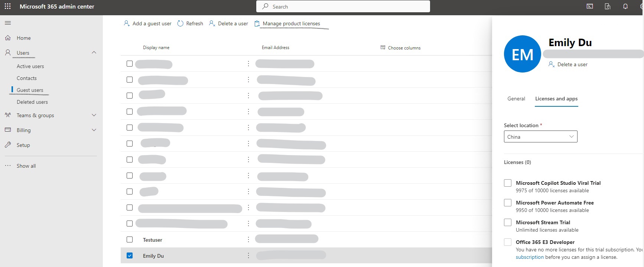
Task: Click the Setup wrench icon
Action: click(x=8, y=145)
